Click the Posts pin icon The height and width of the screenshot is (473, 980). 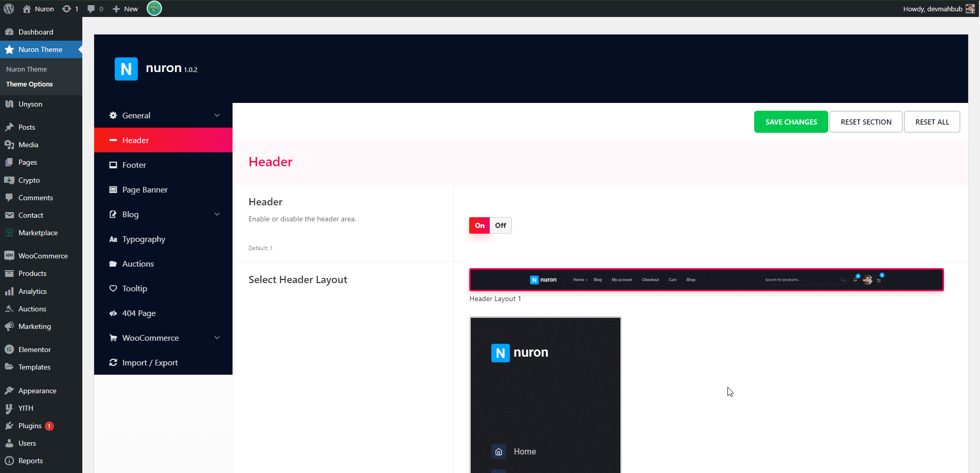(x=9, y=127)
